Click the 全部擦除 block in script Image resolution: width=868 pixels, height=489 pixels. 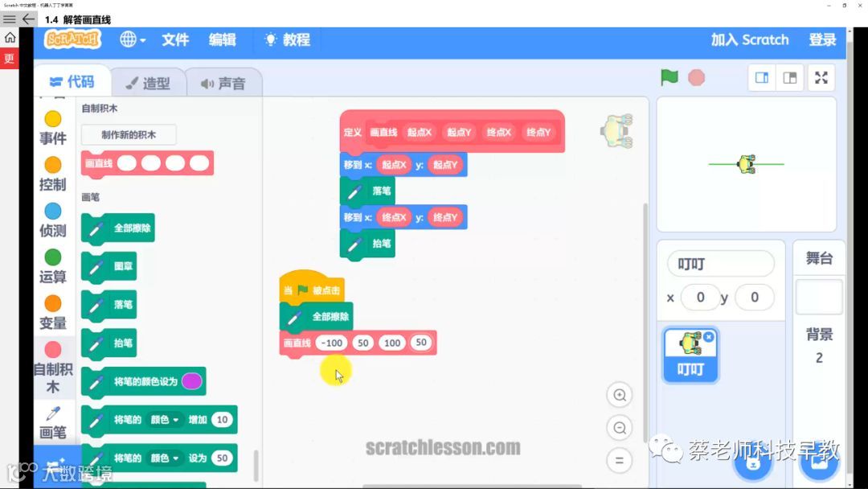coord(316,317)
